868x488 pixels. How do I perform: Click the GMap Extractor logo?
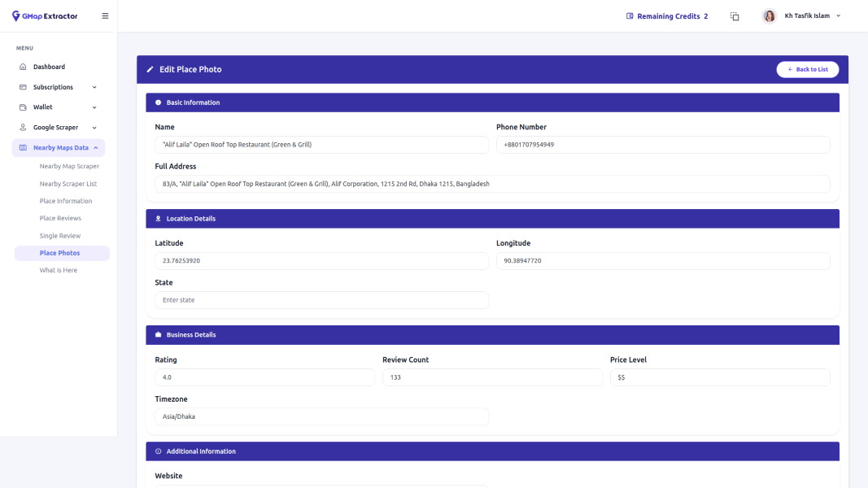point(46,16)
